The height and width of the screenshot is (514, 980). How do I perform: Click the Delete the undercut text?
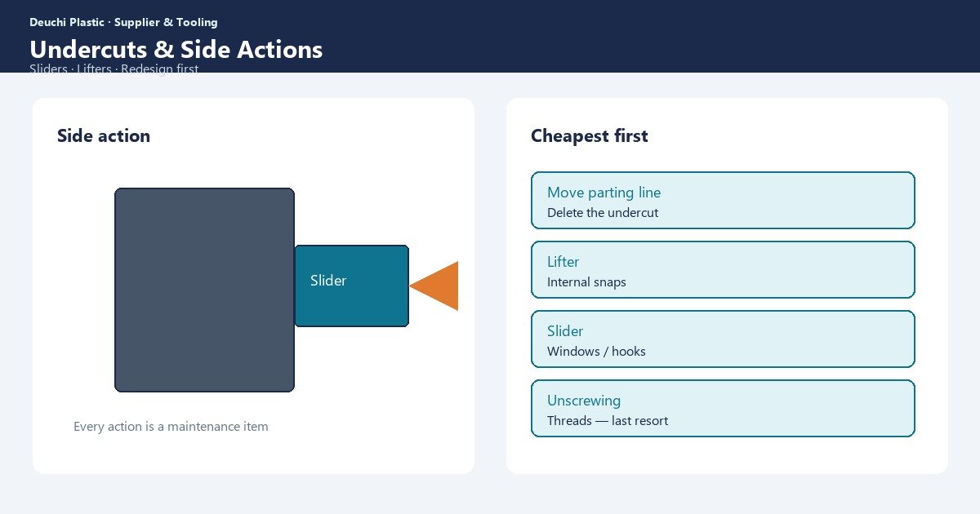(603, 212)
